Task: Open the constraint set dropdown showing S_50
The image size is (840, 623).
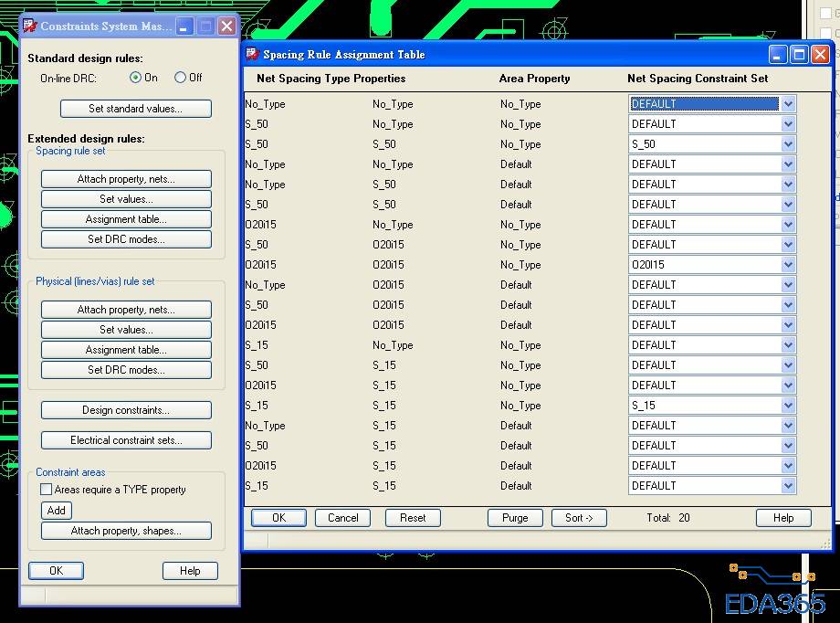Action: pos(788,144)
